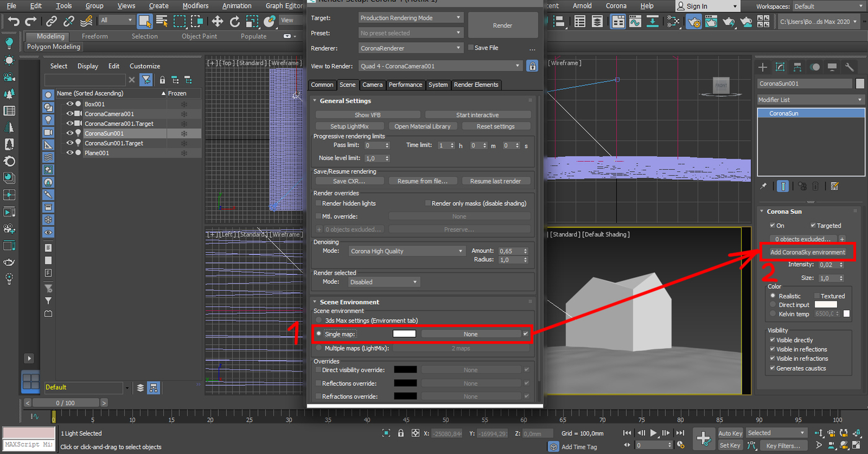Open the Renderer dropdown showing CoronaRenderer

[x=410, y=48]
